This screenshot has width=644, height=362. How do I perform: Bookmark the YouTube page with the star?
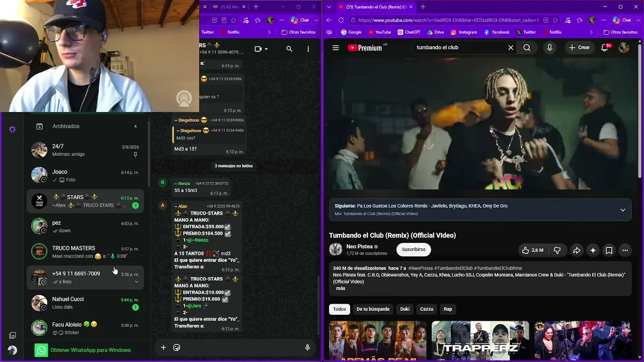point(555,20)
